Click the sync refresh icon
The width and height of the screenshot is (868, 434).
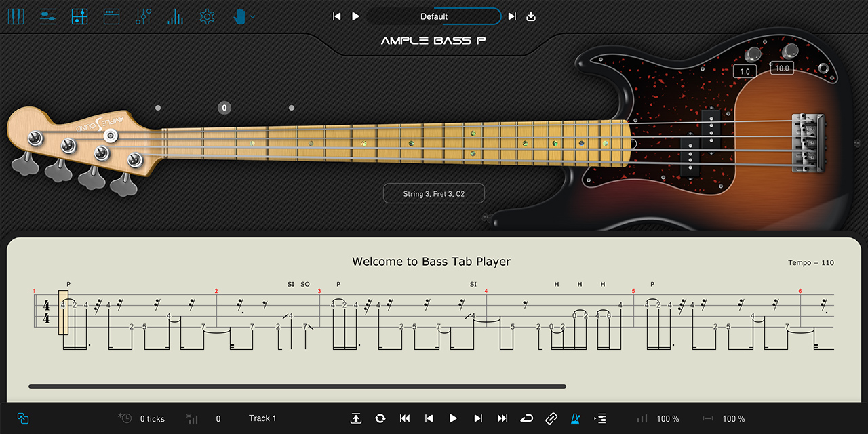point(380,418)
